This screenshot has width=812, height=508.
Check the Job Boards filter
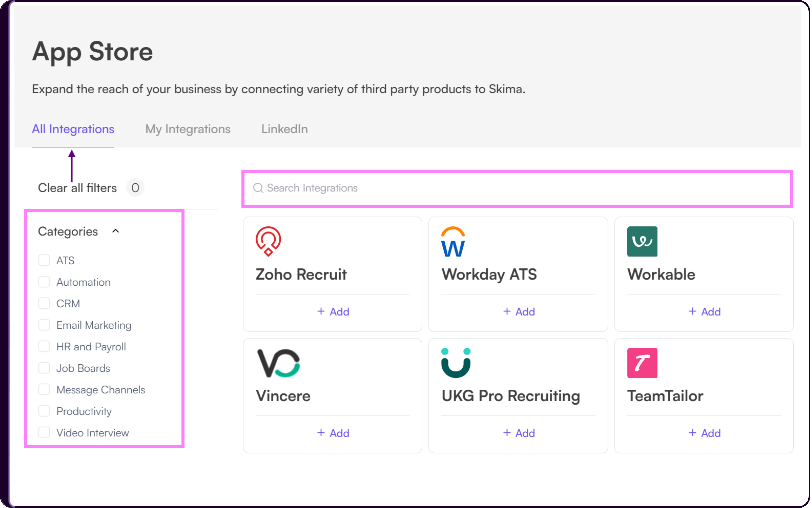pos(44,368)
